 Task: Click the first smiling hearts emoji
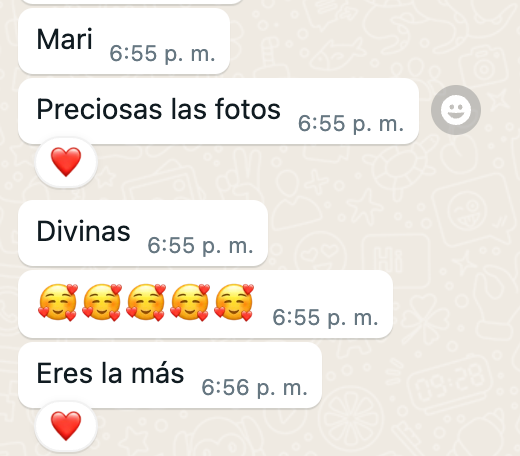(x=58, y=302)
